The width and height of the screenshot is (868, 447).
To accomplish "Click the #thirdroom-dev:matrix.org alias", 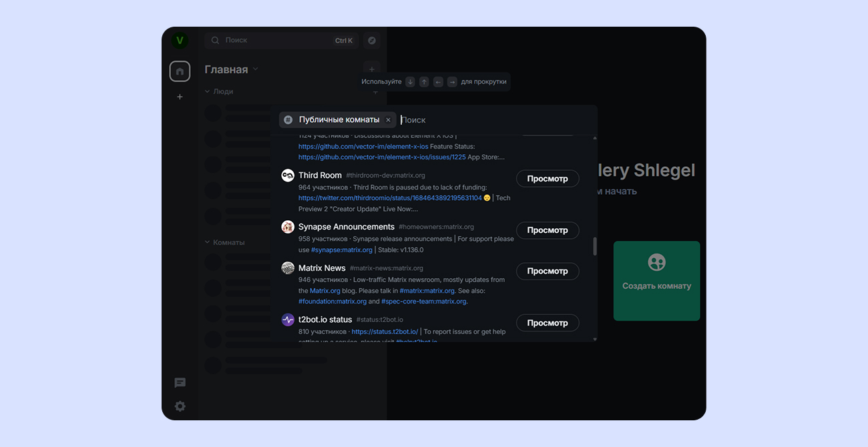I will click(385, 175).
